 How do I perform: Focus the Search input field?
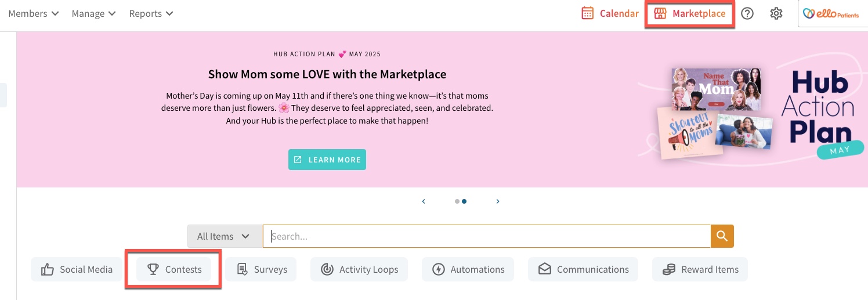click(487, 236)
